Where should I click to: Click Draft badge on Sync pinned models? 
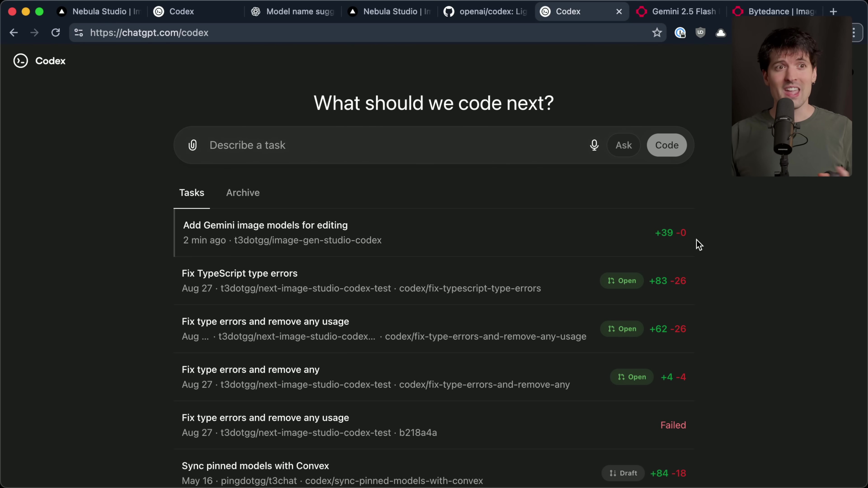623,473
